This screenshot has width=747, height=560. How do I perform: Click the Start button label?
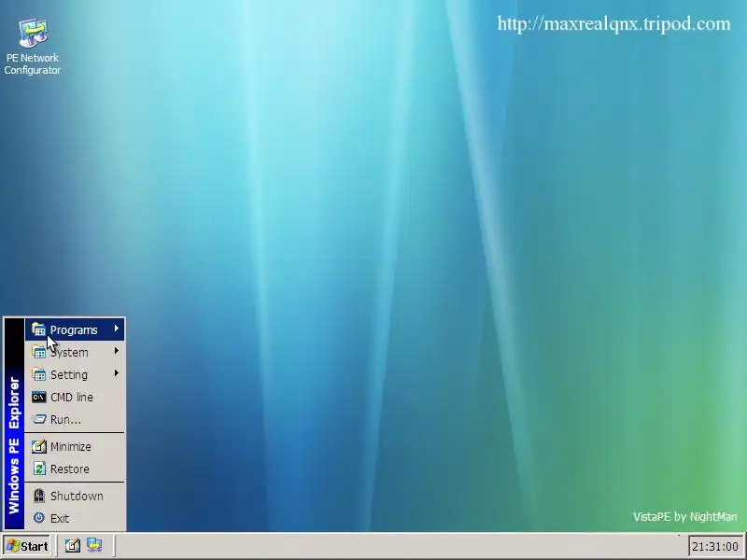pos(34,546)
